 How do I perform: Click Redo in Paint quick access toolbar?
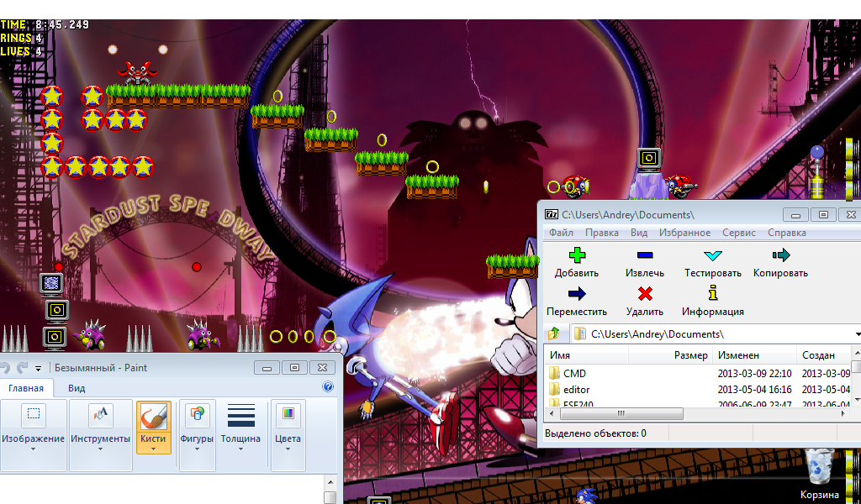pyautogui.click(x=22, y=367)
